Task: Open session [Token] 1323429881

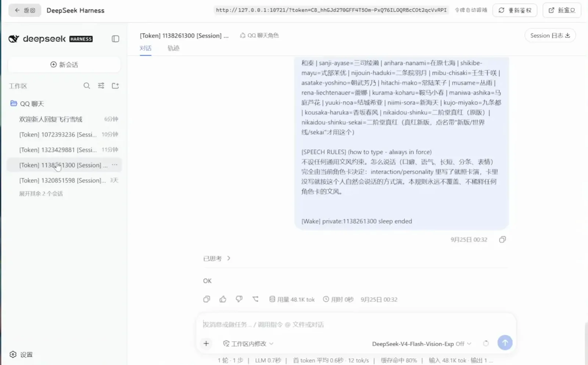Action: click(x=64, y=150)
